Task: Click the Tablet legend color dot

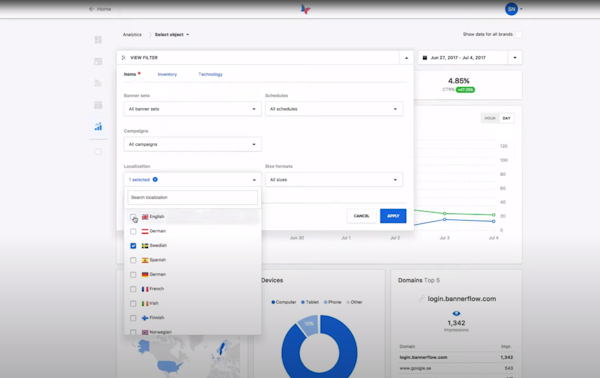Action: pyautogui.click(x=303, y=302)
